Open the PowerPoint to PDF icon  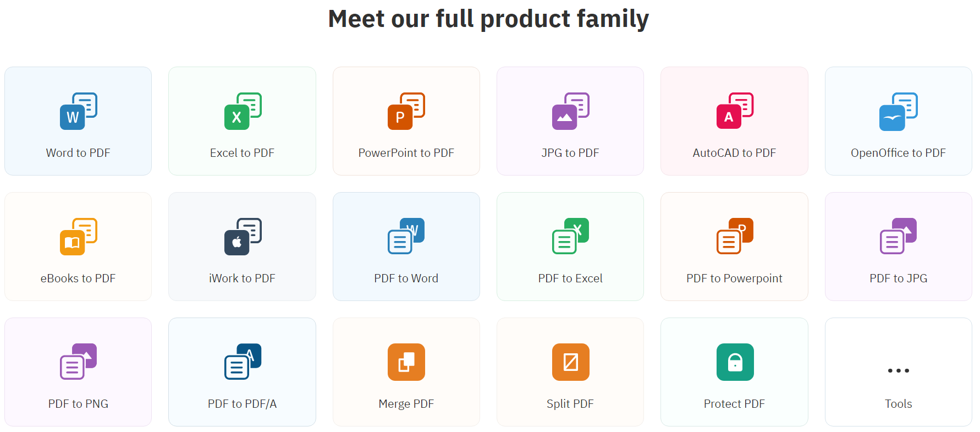tap(406, 111)
